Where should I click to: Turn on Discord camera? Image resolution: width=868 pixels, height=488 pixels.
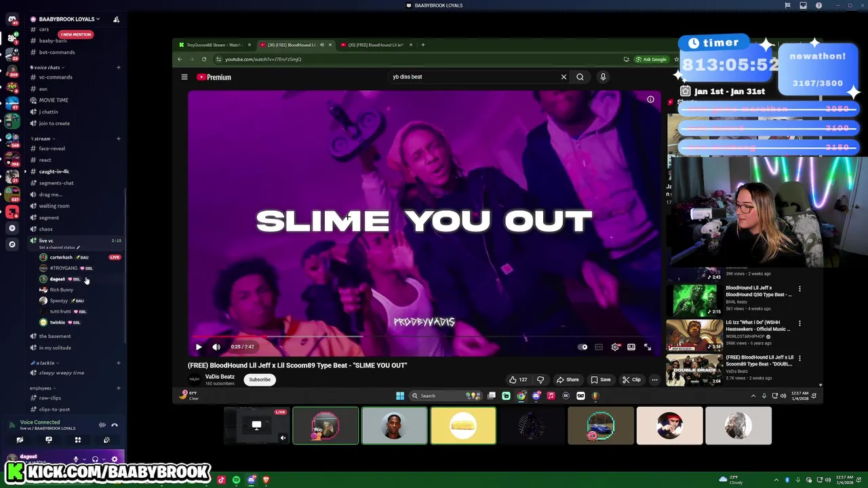tap(20, 440)
